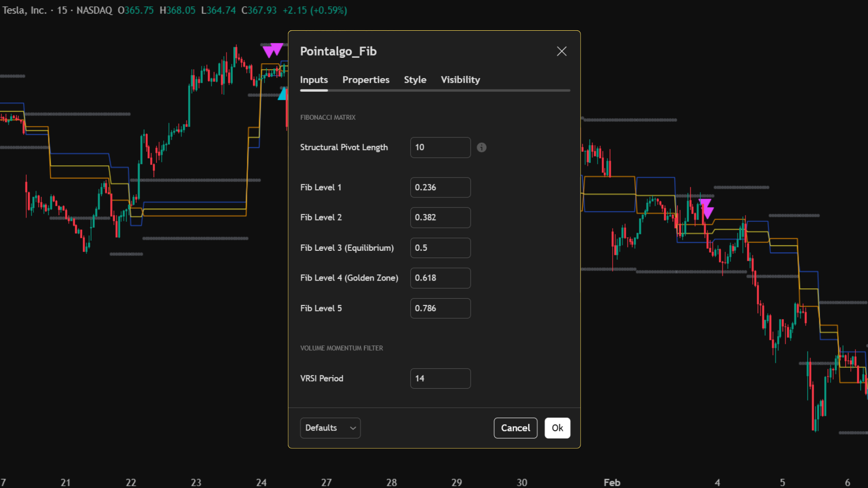Confirm settings by clicking Ok
The image size is (868, 488).
pos(557,428)
